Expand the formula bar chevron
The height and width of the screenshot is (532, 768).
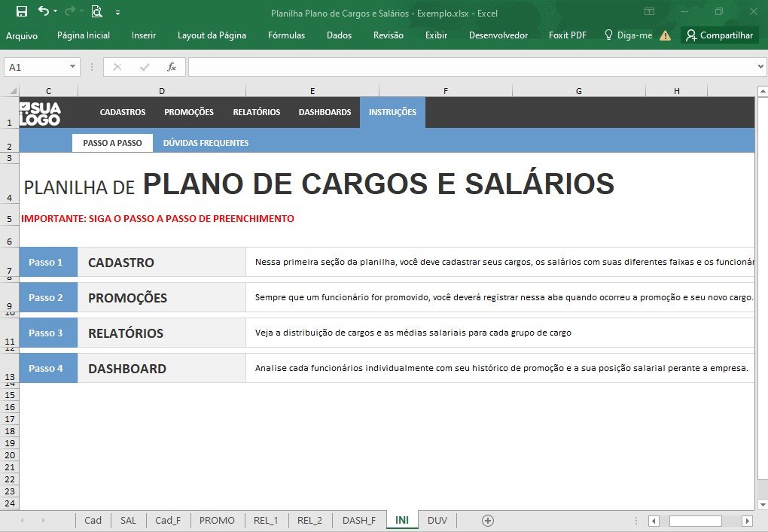(x=760, y=66)
